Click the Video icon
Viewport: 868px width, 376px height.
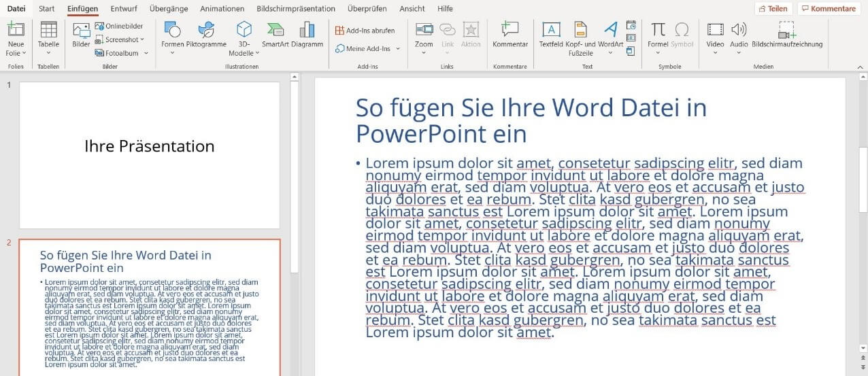tap(715, 30)
